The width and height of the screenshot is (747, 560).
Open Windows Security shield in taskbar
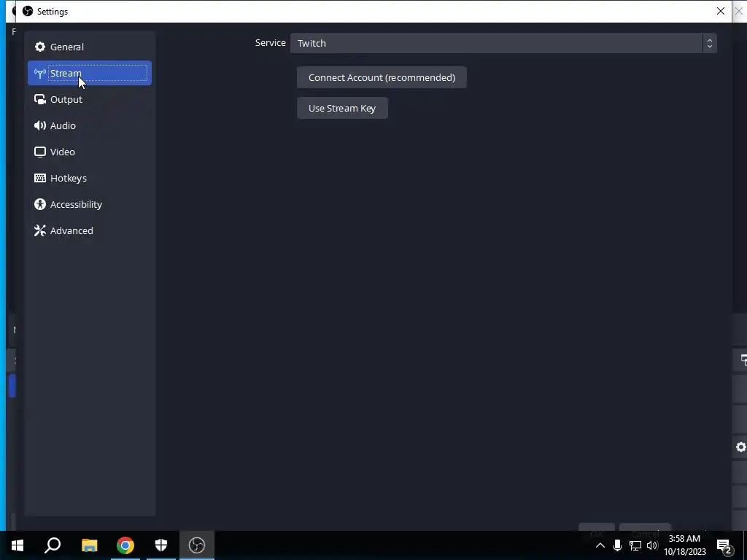click(x=161, y=545)
